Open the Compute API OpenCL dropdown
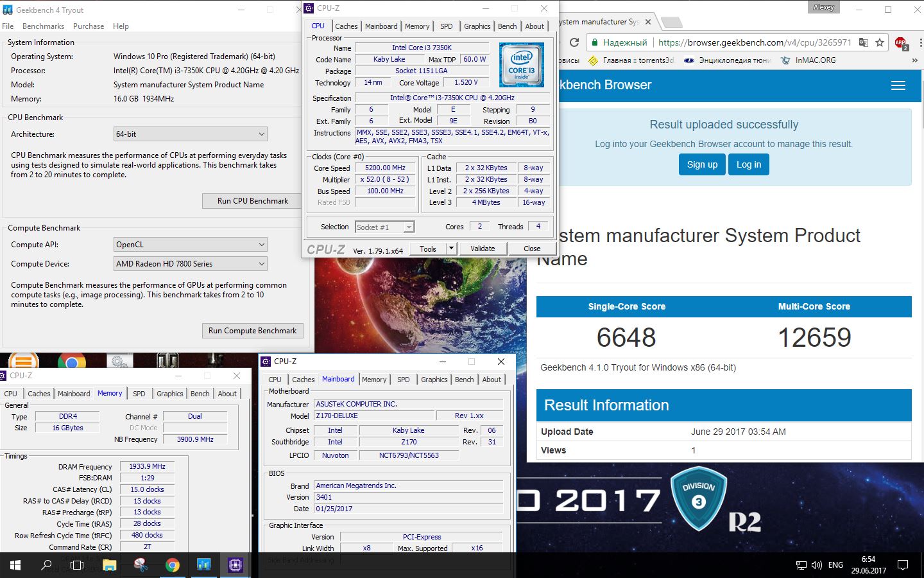The width and height of the screenshot is (924, 578). click(x=190, y=245)
